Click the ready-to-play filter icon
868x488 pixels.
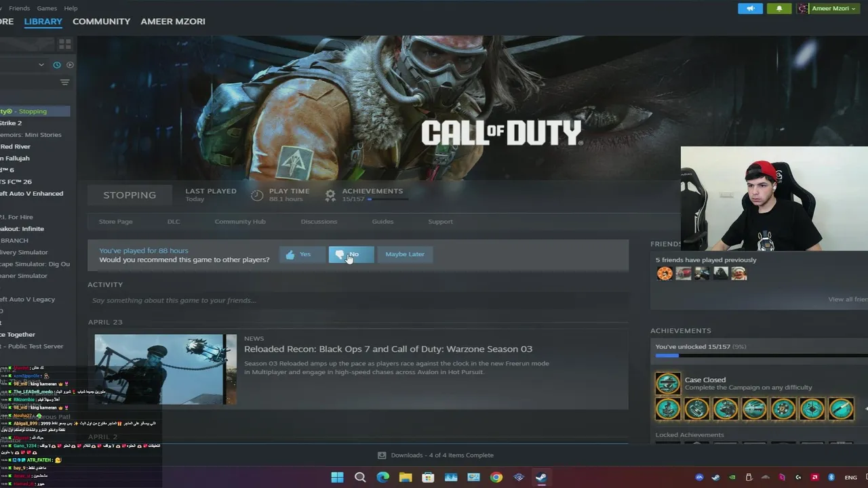(x=70, y=65)
